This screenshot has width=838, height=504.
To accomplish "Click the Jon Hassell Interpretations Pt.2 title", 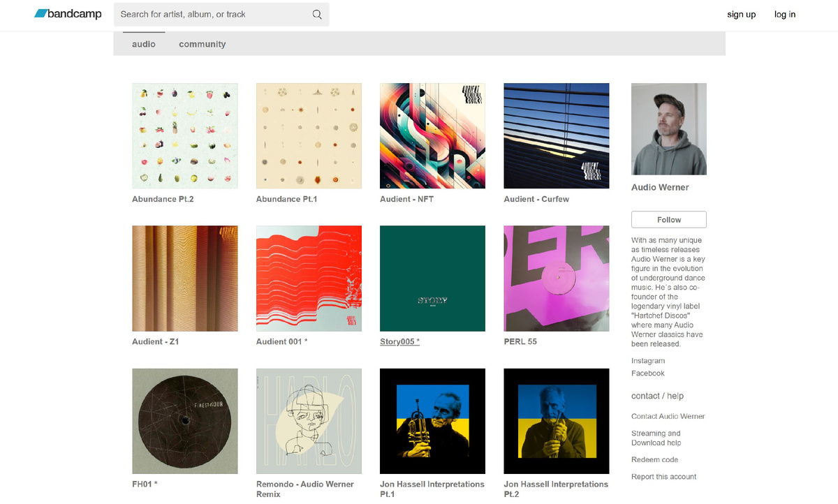I will click(556, 489).
